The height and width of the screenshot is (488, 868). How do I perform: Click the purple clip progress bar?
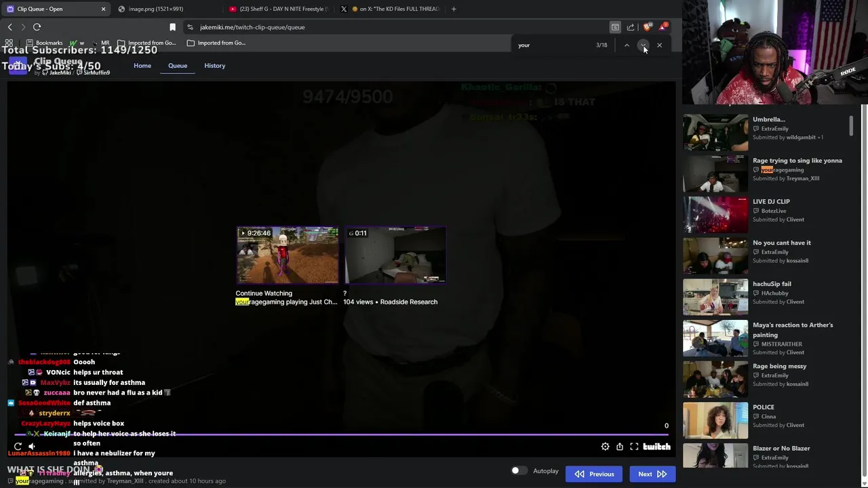tap(341, 435)
